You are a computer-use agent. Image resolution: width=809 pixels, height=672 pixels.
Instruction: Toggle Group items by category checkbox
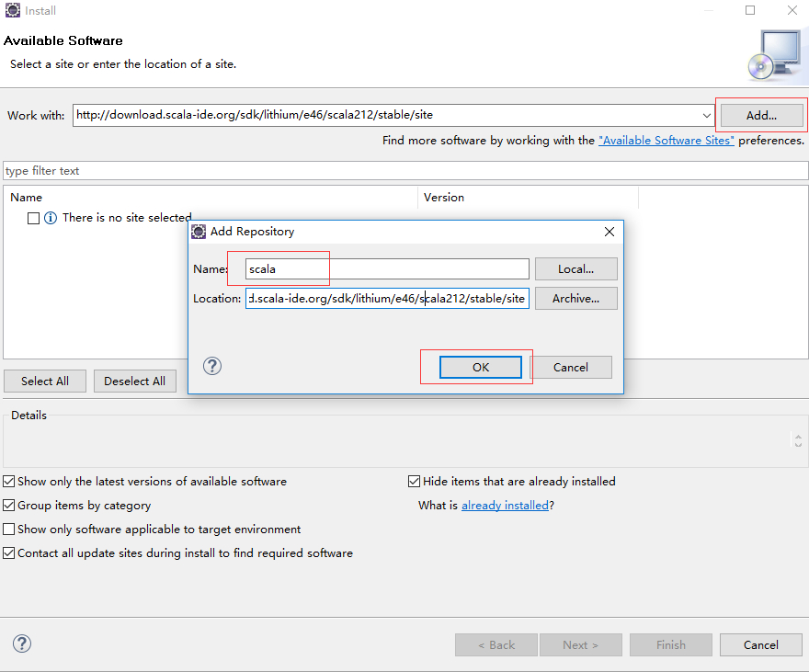coord(9,506)
